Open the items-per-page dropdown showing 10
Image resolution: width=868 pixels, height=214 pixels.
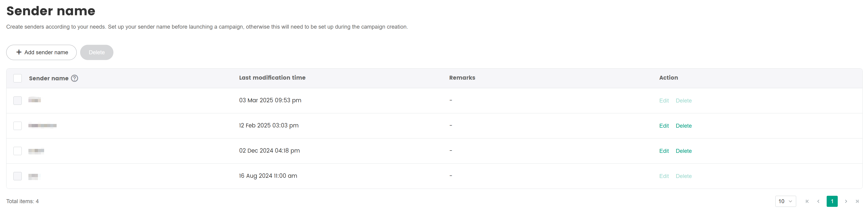click(x=785, y=201)
